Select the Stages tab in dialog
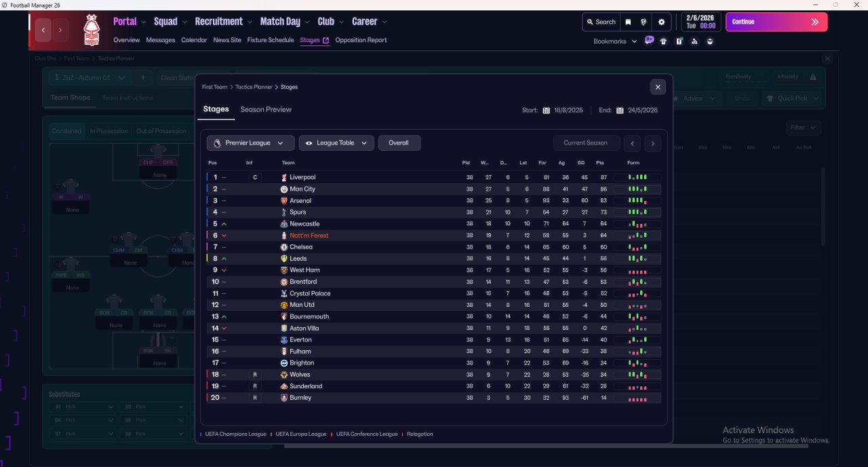Image resolution: width=868 pixels, height=467 pixels. coord(216,109)
